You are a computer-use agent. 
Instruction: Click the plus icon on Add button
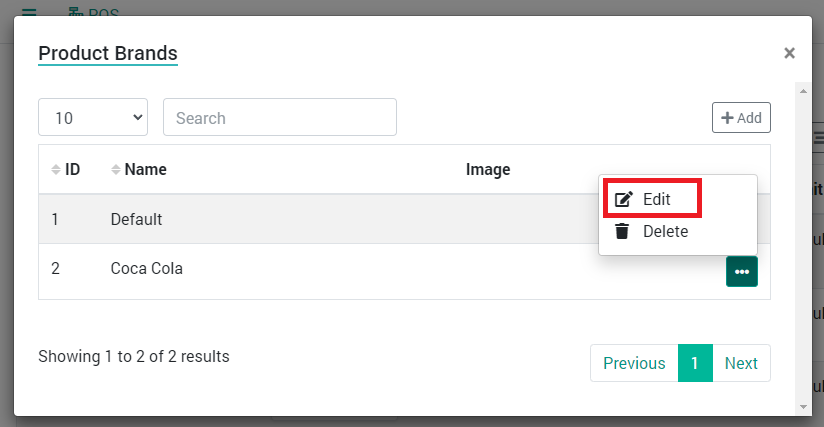pyautogui.click(x=727, y=118)
